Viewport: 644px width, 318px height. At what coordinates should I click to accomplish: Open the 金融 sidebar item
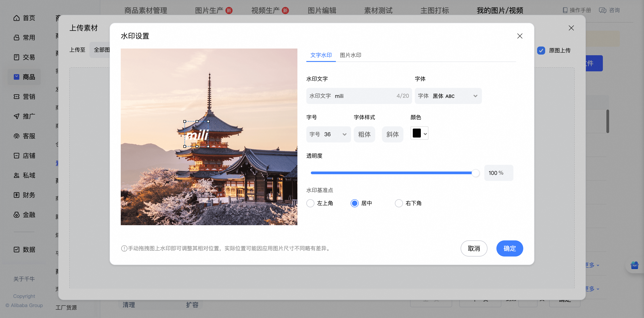[24, 215]
